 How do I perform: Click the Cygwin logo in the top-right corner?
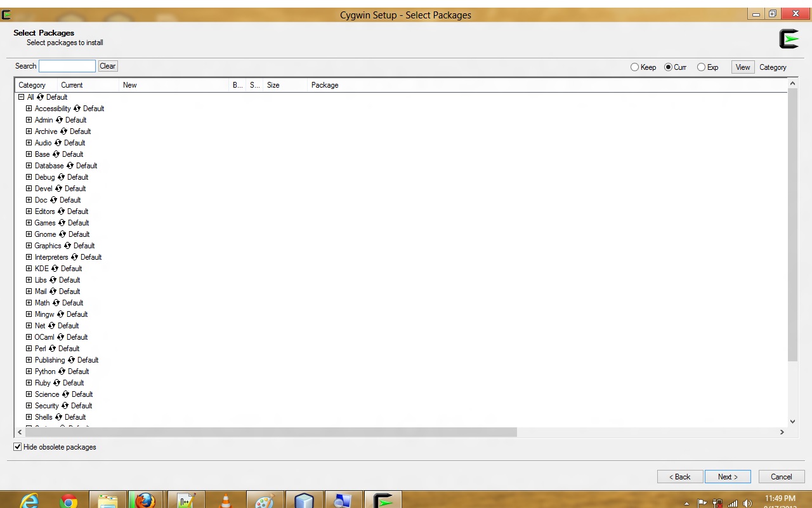789,38
